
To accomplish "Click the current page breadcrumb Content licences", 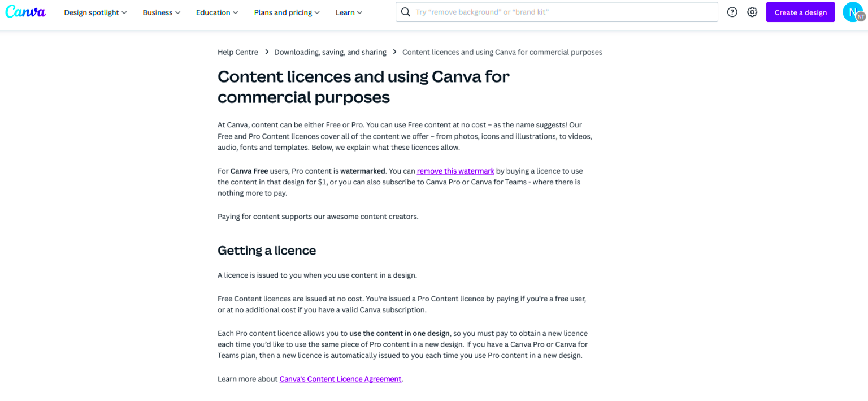I will pos(502,52).
